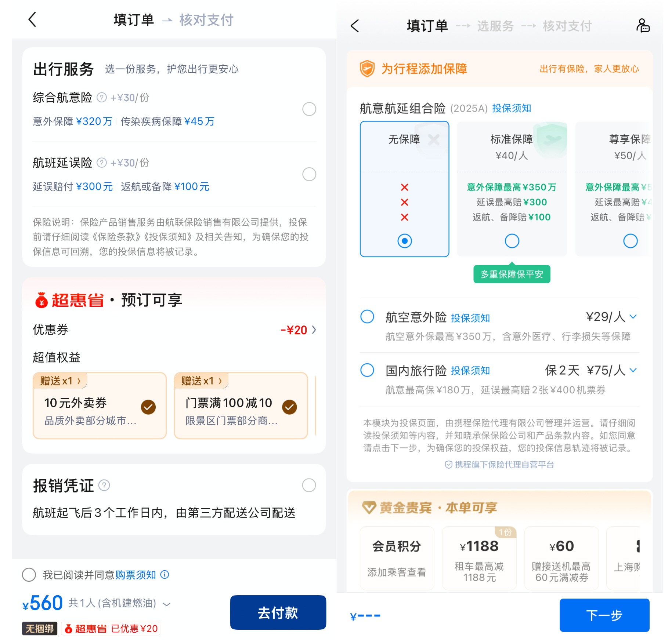The height and width of the screenshot is (640, 672).
Task: Toggle the 10元外卖券 benefit card checkmark
Action: pyautogui.click(x=148, y=407)
